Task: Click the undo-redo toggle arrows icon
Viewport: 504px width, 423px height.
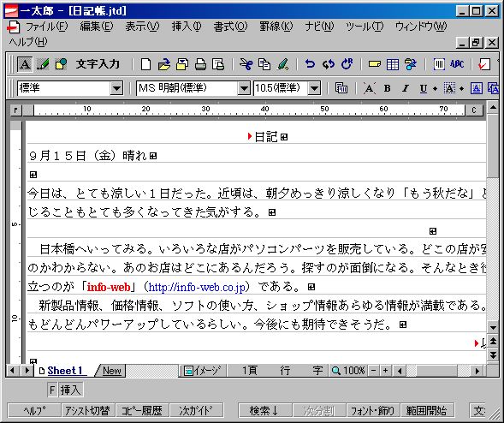Action: tap(329, 64)
